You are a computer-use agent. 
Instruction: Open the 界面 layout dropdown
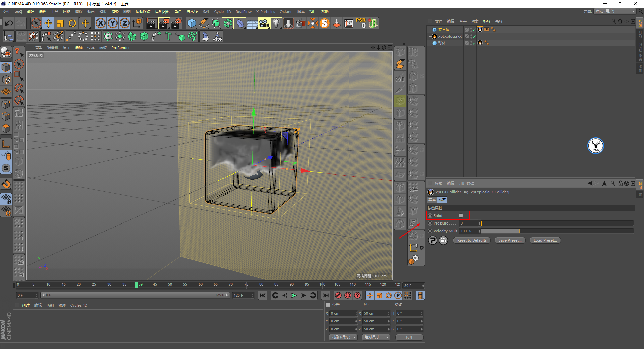click(x=615, y=11)
